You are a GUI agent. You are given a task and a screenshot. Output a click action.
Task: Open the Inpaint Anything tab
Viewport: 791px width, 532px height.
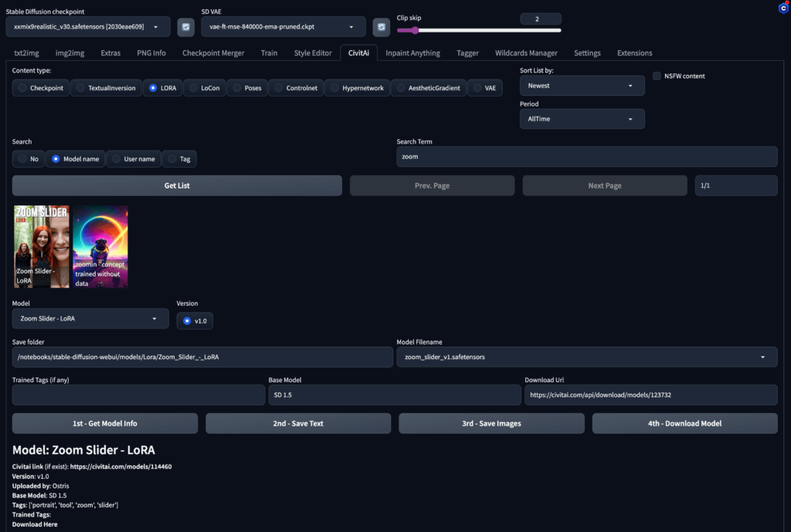[412, 53]
